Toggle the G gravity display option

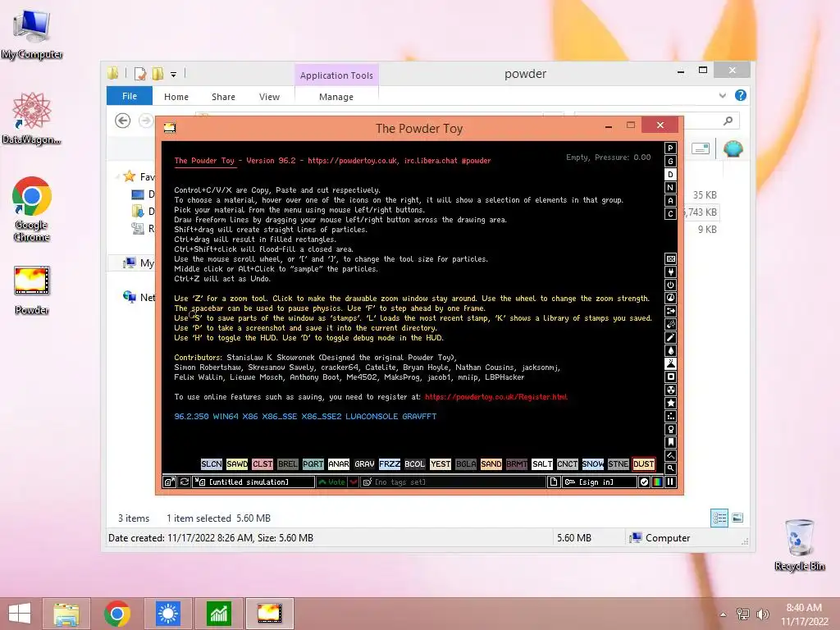pos(670,162)
